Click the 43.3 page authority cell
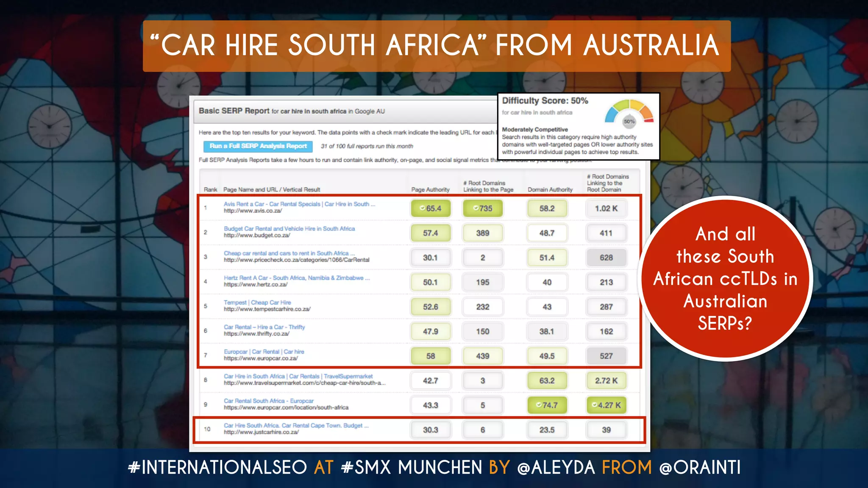Image resolution: width=868 pixels, height=488 pixels. [430, 405]
